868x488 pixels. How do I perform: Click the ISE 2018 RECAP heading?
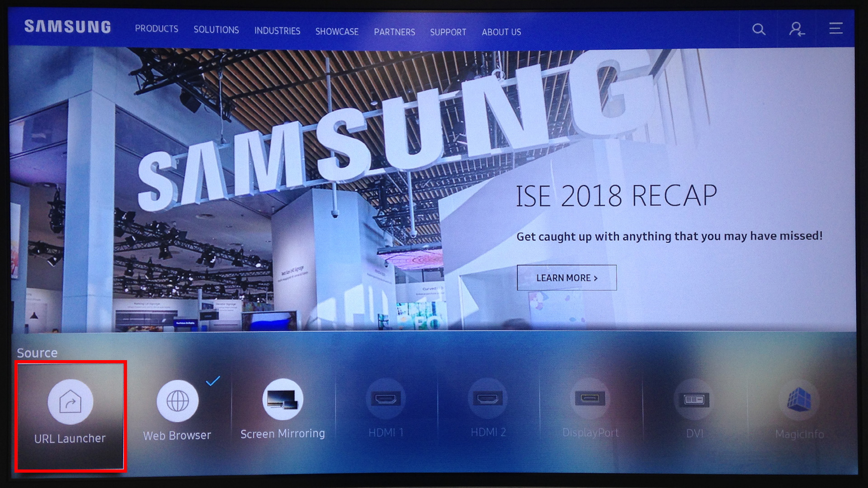(x=616, y=196)
